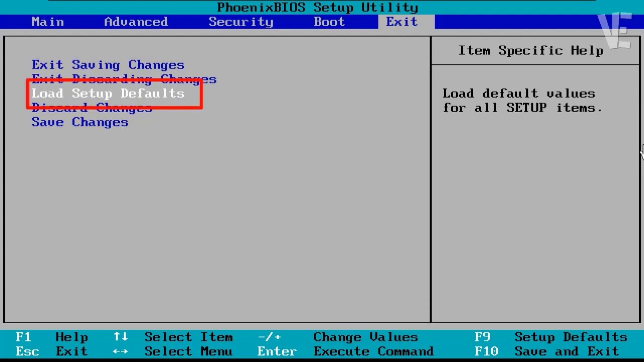644x362 pixels.
Task: Click the F1 key label in the footer
Action: coord(24,337)
